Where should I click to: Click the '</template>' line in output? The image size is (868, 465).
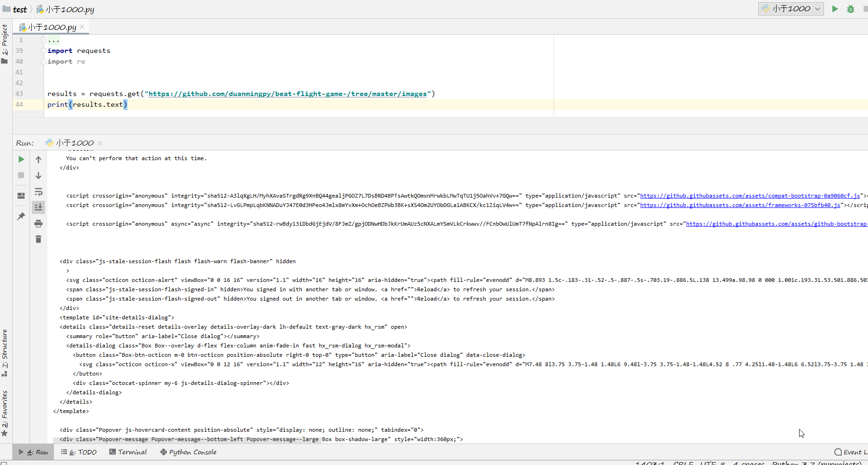(71, 411)
